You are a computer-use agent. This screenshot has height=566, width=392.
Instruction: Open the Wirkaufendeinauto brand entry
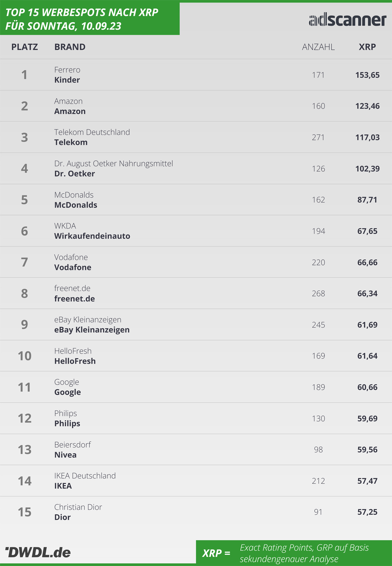(x=92, y=236)
